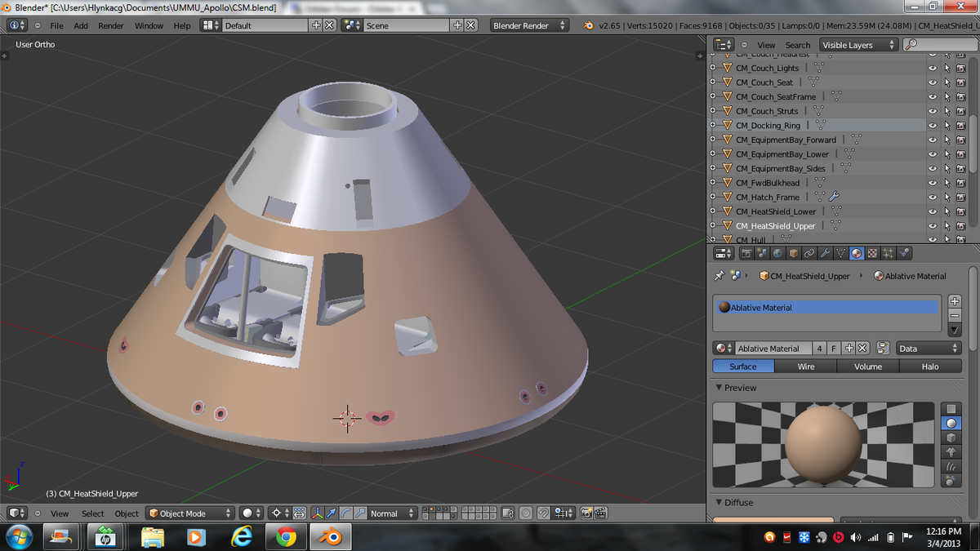The width and height of the screenshot is (980, 551).
Task: Click the OpenGL render animation clapper icon
Action: click(601, 513)
